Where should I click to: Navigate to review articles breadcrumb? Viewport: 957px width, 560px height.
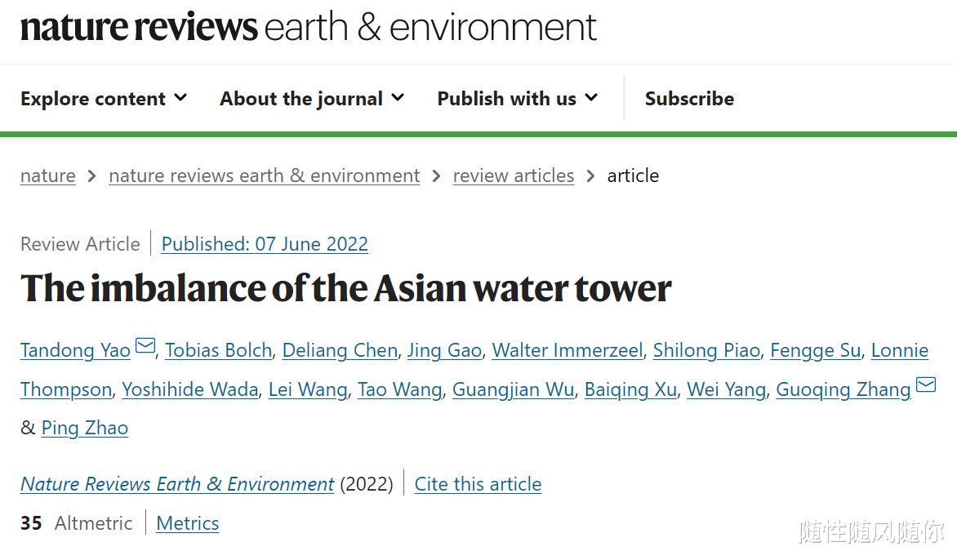(514, 176)
